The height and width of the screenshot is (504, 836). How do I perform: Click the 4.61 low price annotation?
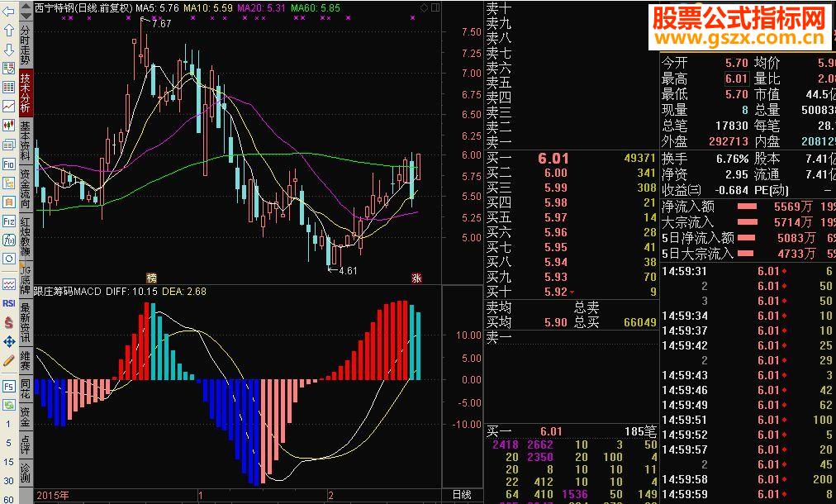click(x=348, y=271)
